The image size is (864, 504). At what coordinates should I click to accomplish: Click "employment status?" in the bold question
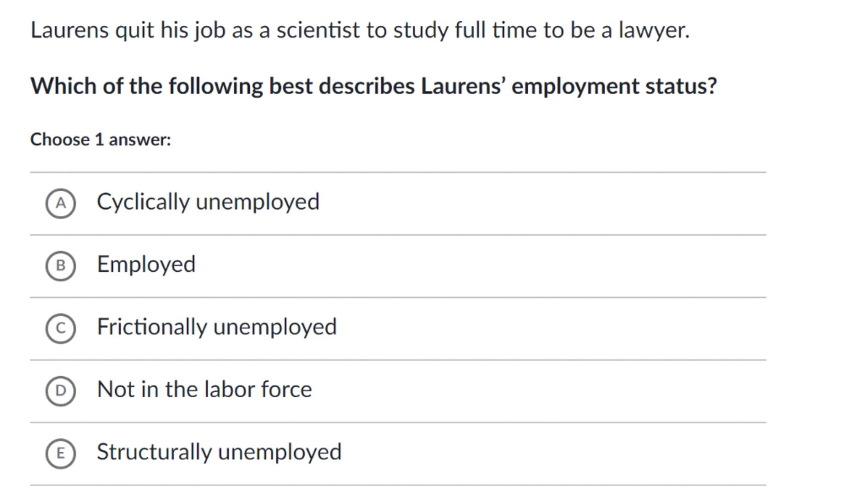(614, 86)
